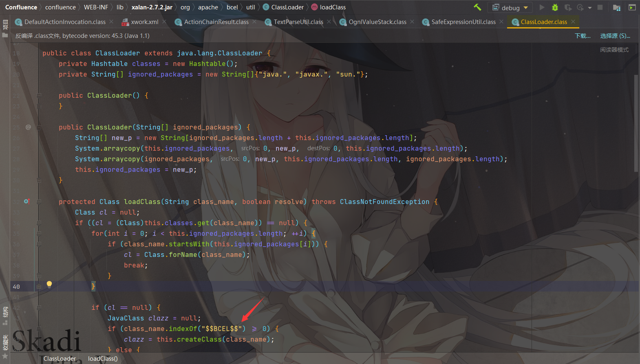This screenshot has width=640, height=364.
Task: Click the vertical editor scrollbar
Action: pos(636,124)
